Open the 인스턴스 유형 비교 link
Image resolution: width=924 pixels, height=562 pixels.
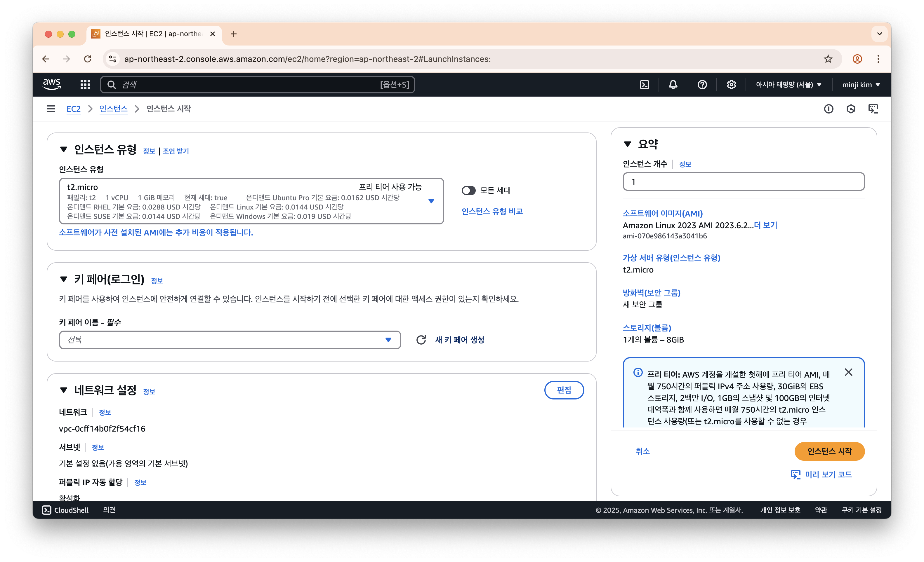click(492, 211)
